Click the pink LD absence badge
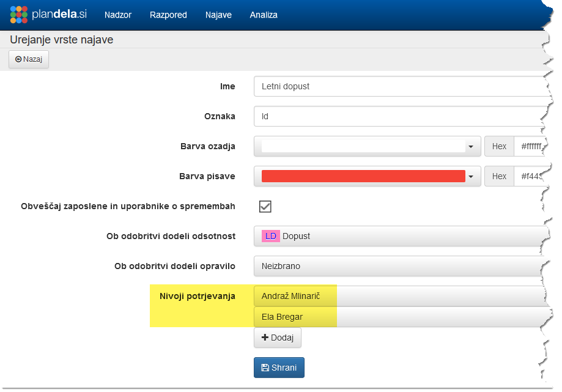The width and height of the screenshot is (562, 392). [270, 236]
